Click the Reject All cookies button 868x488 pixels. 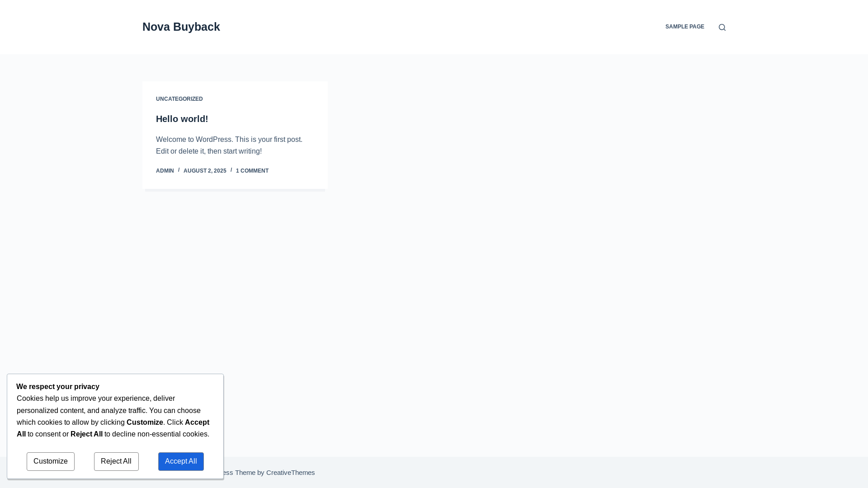[116, 461]
